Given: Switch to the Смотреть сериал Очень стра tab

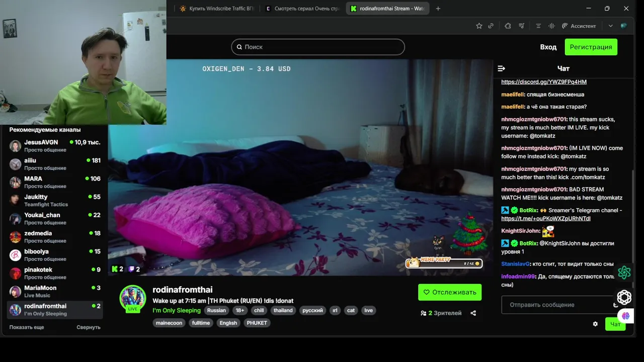Looking at the screenshot, I should pos(302,9).
